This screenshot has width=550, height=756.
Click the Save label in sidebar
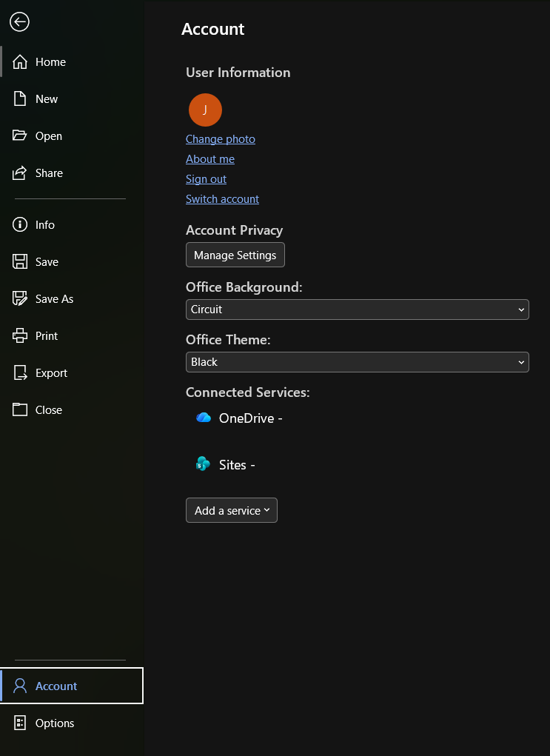point(47,262)
